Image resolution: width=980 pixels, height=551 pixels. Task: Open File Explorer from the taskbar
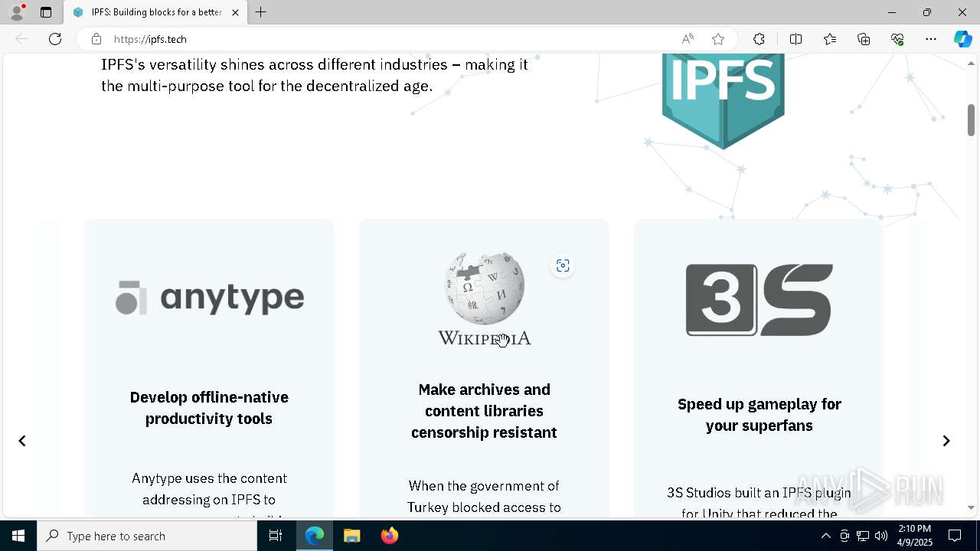click(x=352, y=536)
